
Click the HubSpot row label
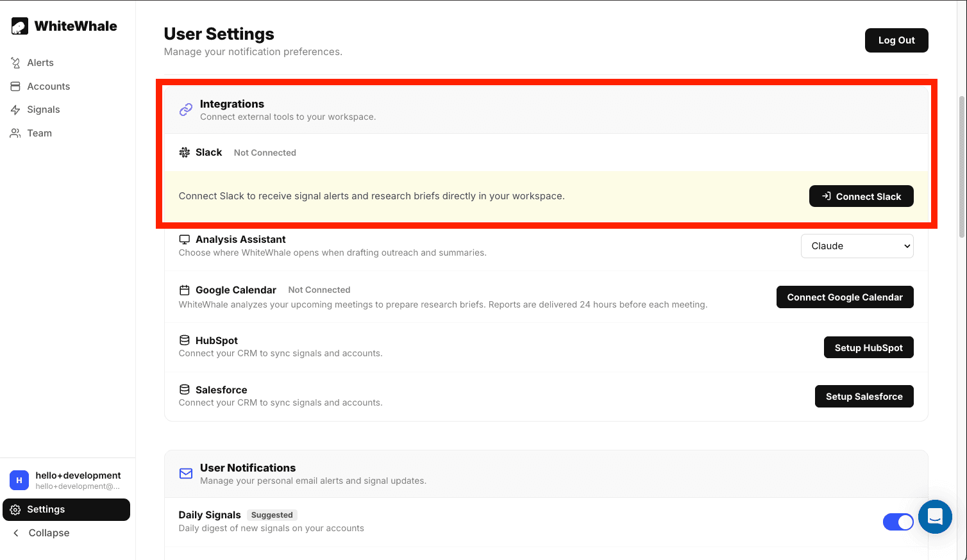pyautogui.click(x=217, y=340)
